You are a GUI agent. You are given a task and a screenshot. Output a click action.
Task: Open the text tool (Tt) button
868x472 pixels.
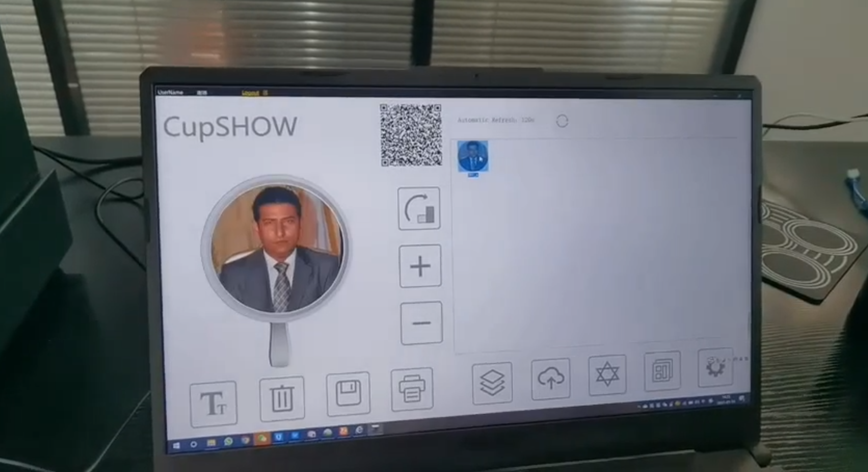213,404
